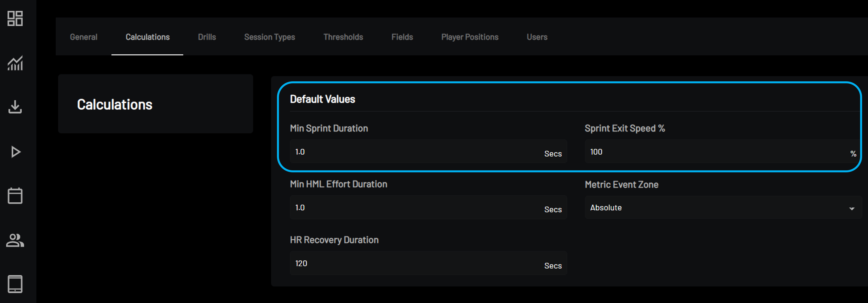This screenshot has width=868, height=303.
Task: Open the Session Types tab
Action: [269, 37]
